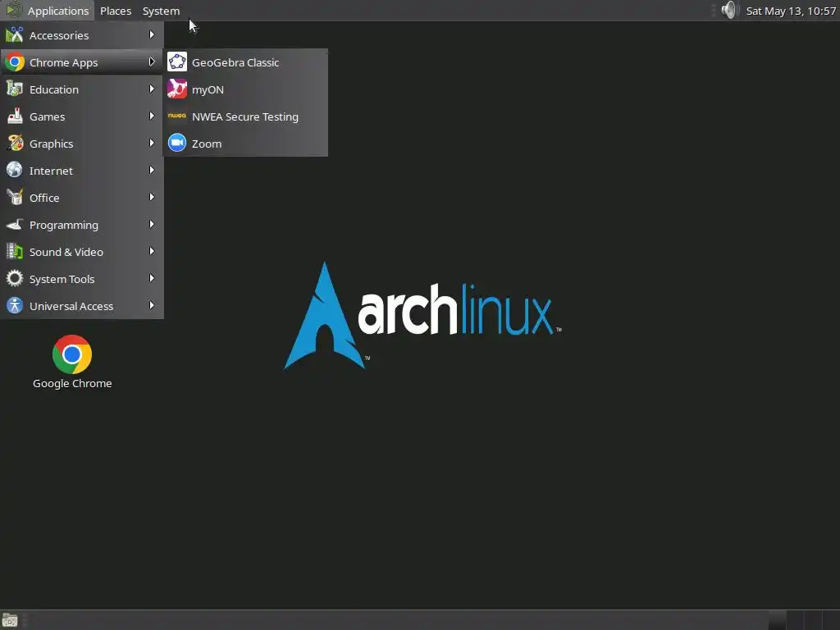Image resolution: width=840 pixels, height=630 pixels.
Task: Select the Accessories category
Action: point(82,35)
